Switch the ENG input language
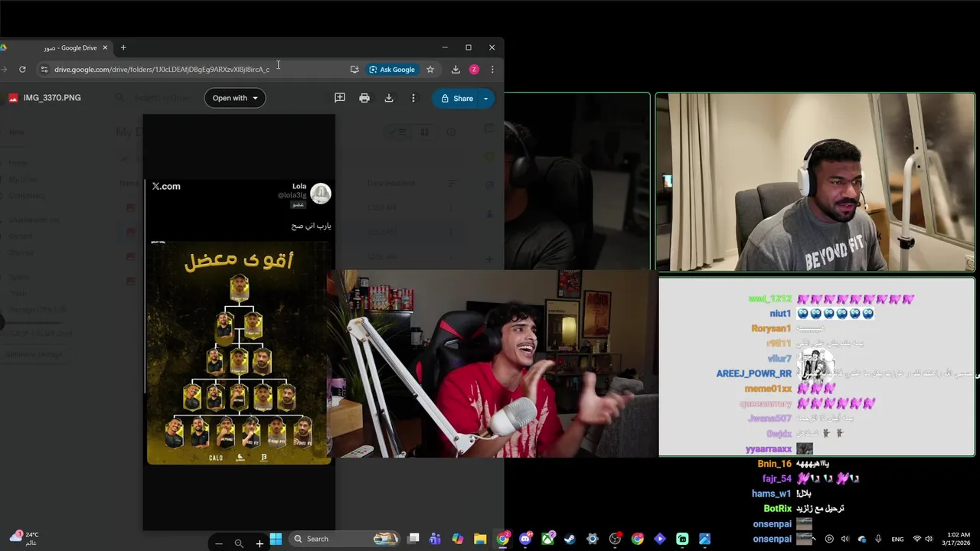Viewport: 980px width, 551px height. (x=897, y=539)
